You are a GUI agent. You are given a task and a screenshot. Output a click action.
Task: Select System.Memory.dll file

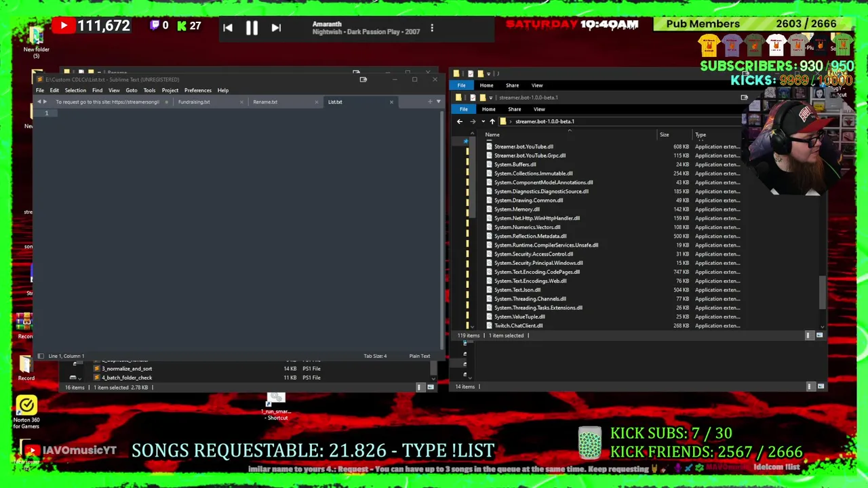517,209
